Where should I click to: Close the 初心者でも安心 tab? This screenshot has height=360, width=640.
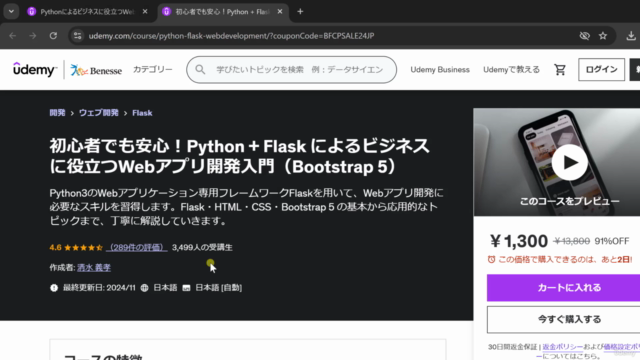click(280, 12)
